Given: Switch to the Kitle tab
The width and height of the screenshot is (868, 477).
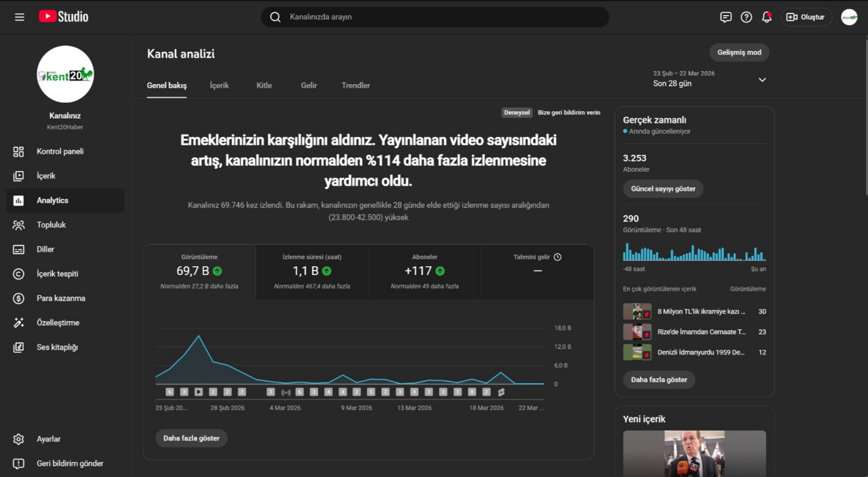Looking at the screenshot, I should [x=264, y=85].
